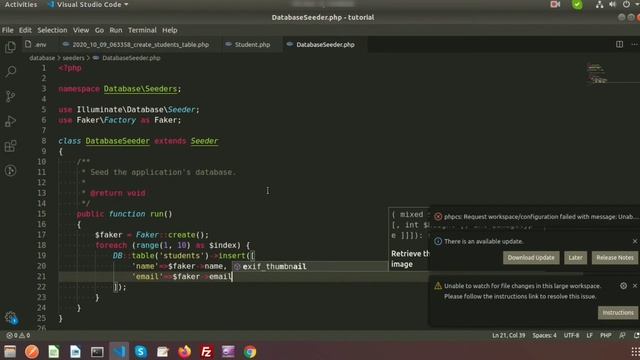Click the errors and warnings status indicator

pos(18,335)
